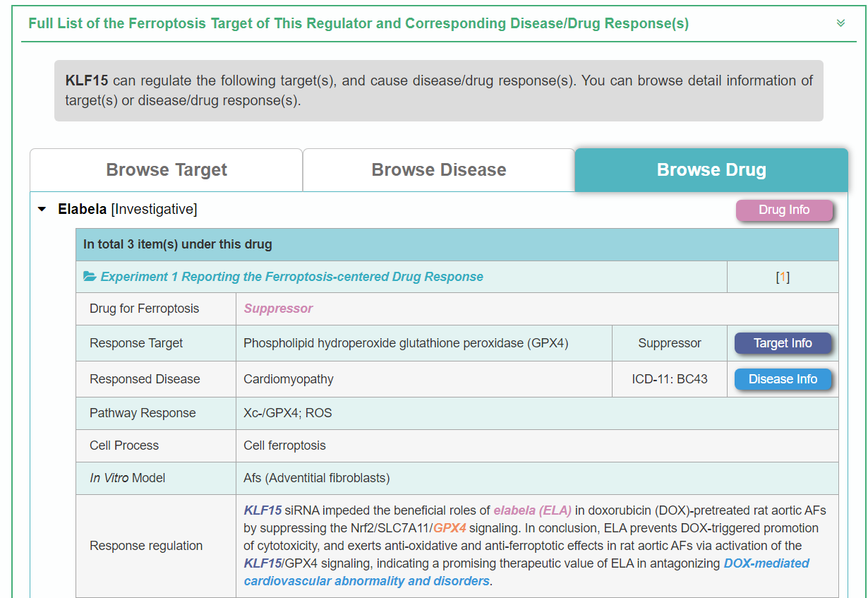The image size is (868, 598).
Task: Collapse the Full List section chevron
Action: [840, 23]
